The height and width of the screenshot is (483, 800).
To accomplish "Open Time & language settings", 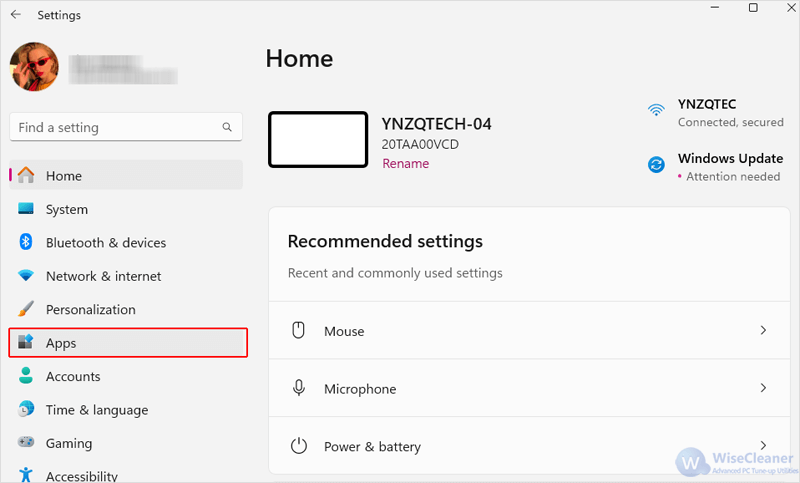I will tap(126, 410).
